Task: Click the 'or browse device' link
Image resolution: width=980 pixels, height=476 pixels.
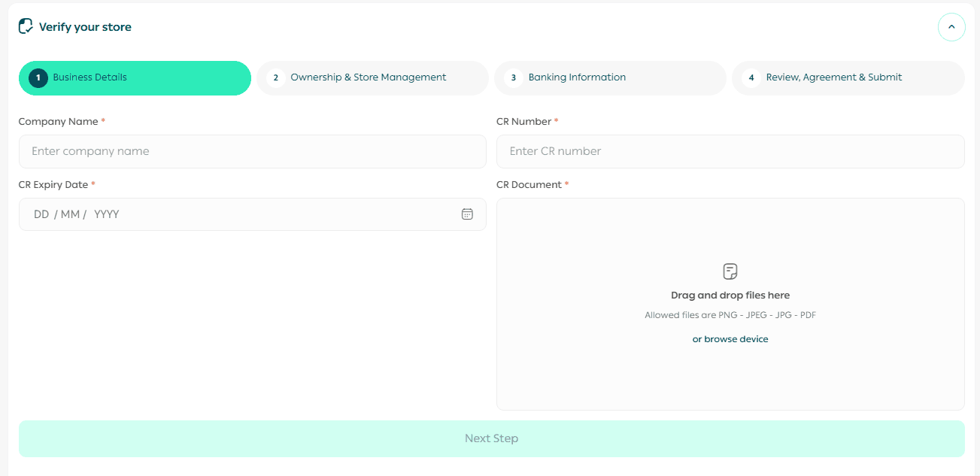Action: pos(730,339)
